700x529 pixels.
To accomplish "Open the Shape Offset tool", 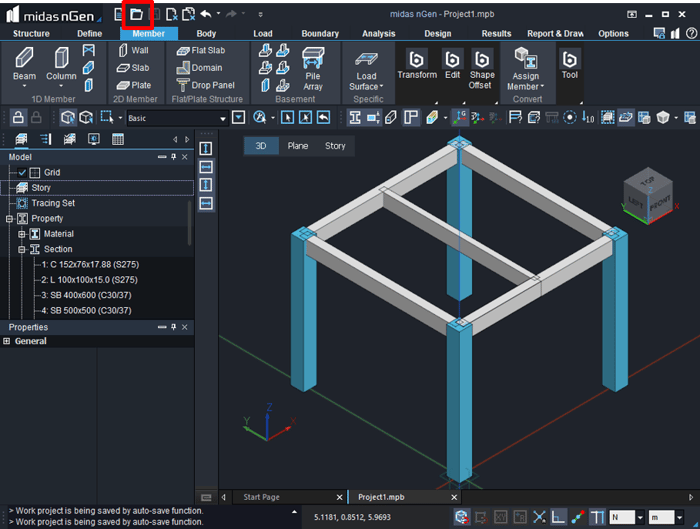I will (x=482, y=69).
